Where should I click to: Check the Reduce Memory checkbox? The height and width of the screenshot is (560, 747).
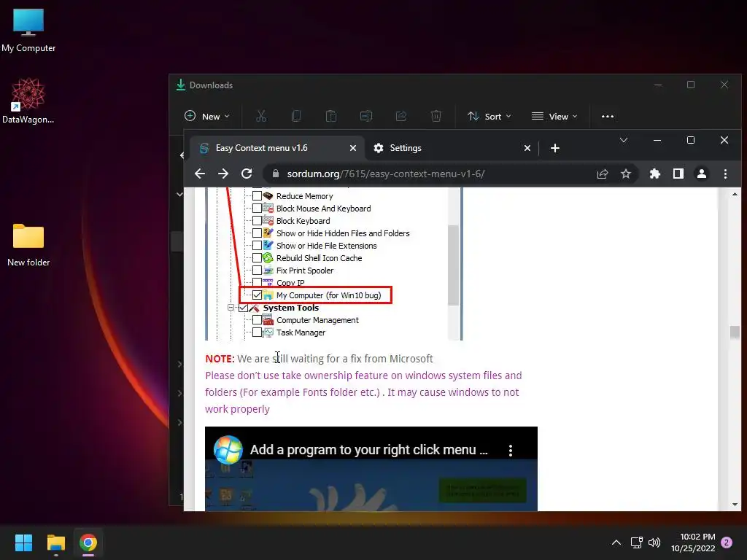257,195
